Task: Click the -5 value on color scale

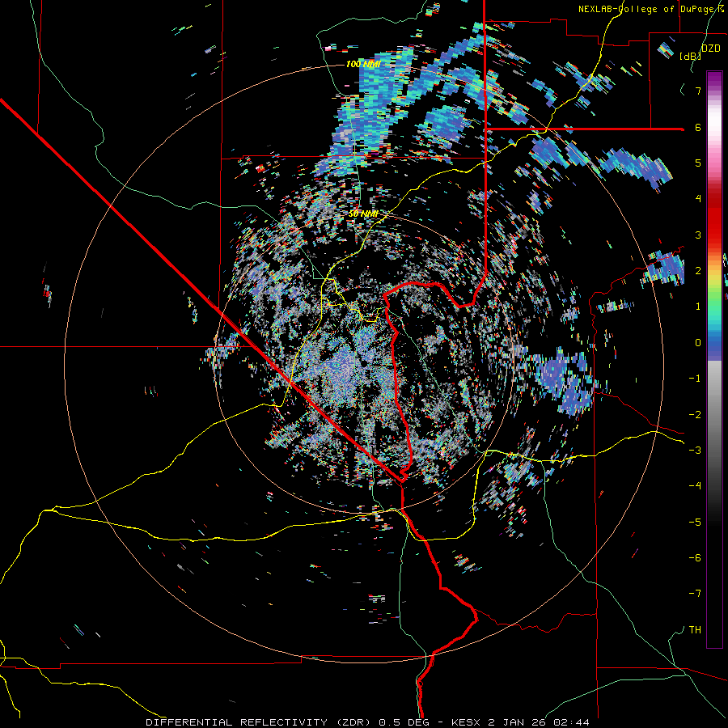Action: [x=695, y=523]
